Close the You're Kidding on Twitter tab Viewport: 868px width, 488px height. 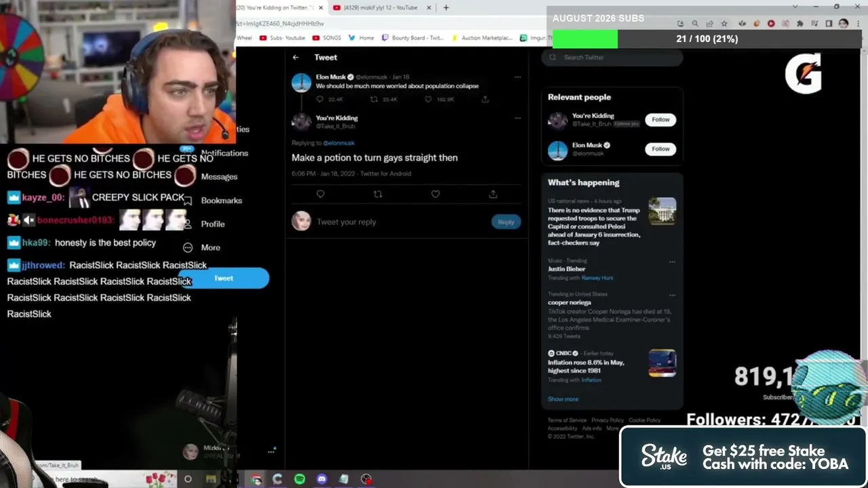coord(319,7)
